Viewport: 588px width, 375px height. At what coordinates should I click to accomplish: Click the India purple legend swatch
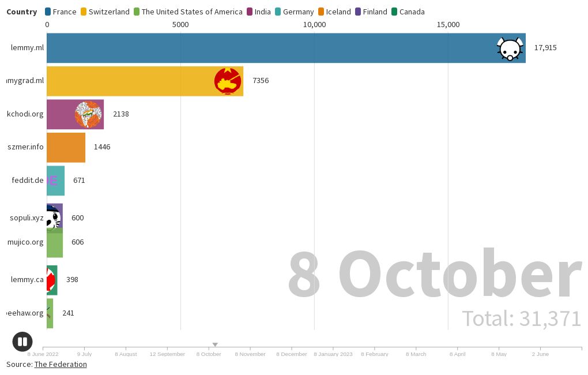(250, 12)
